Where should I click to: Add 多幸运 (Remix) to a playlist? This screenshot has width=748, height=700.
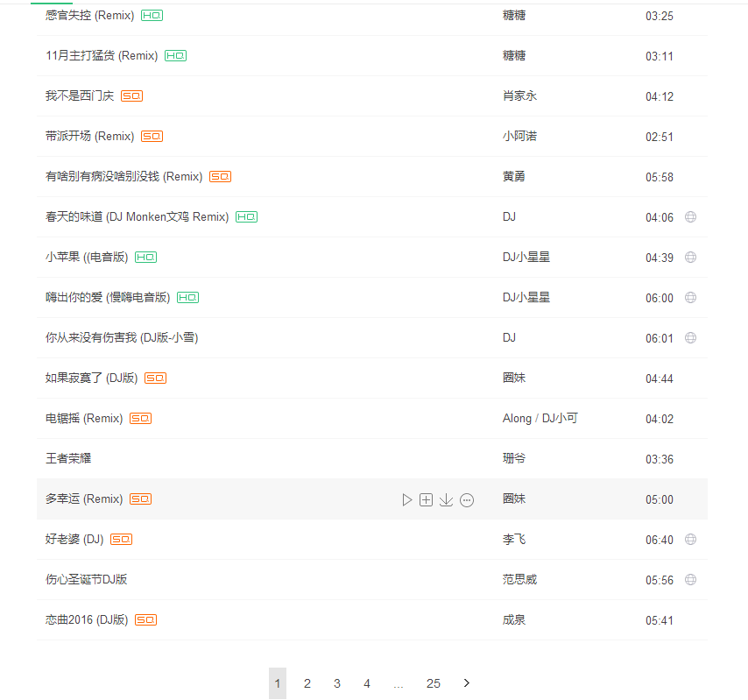point(427,499)
